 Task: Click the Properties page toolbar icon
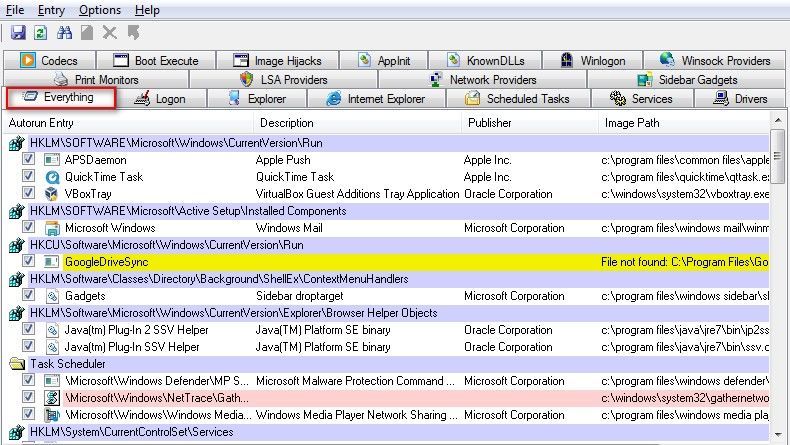[x=87, y=33]
